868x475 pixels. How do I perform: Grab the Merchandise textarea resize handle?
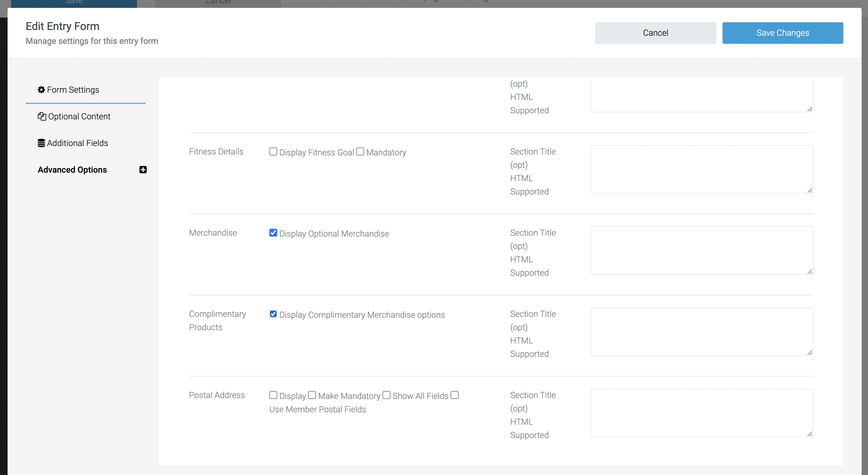[x=810, y=271]
